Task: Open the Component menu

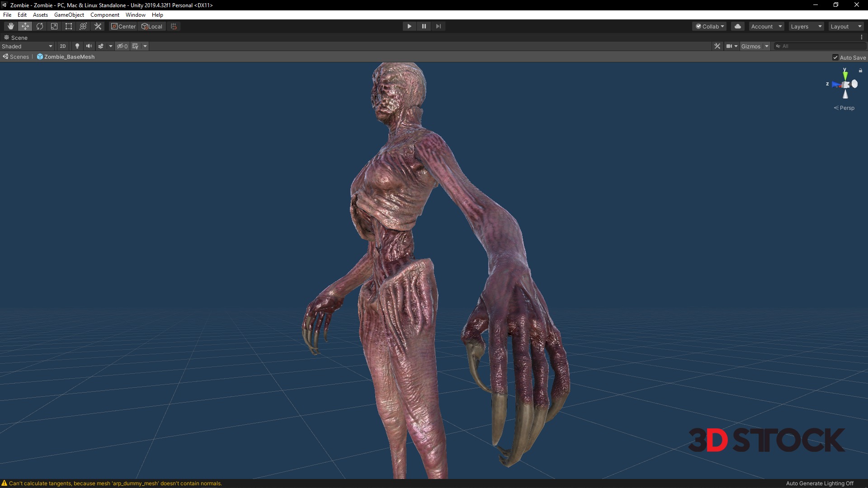Action: coord(104,15)
